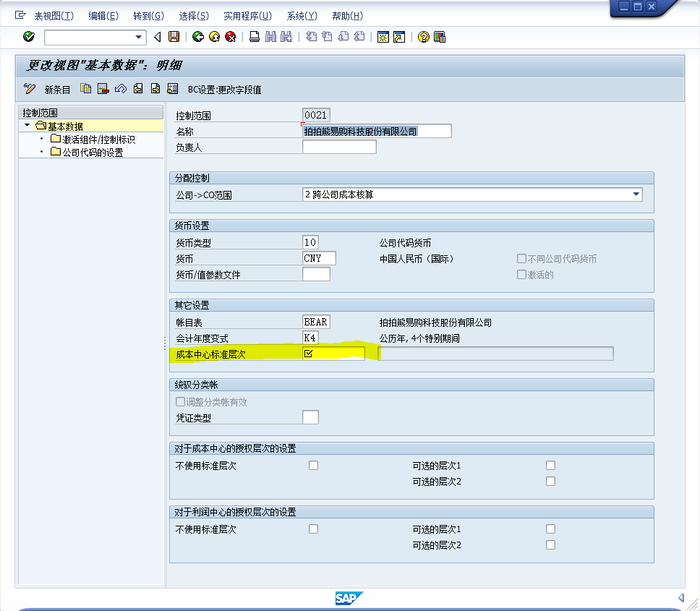Click the 货币类型 field showing 10
700x611 pixels.
tap(310, 242)
